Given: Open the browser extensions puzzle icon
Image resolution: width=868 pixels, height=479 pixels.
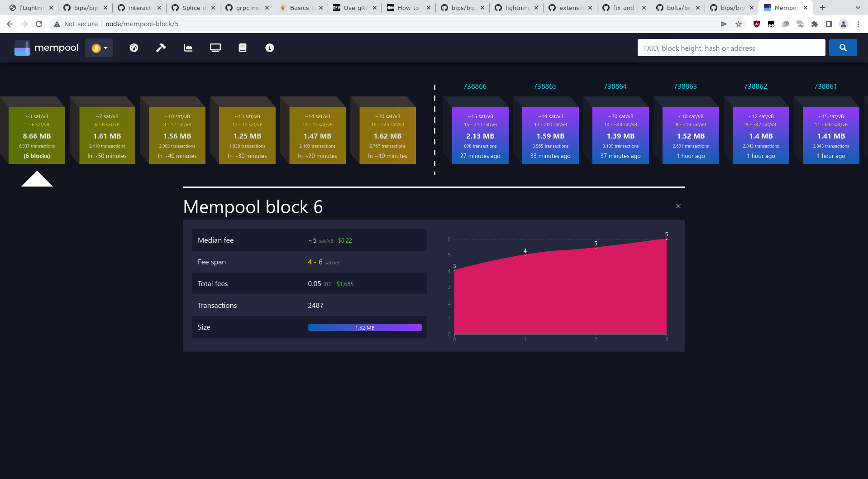Looking at the screenshot, I should click(x=814, y=24).
